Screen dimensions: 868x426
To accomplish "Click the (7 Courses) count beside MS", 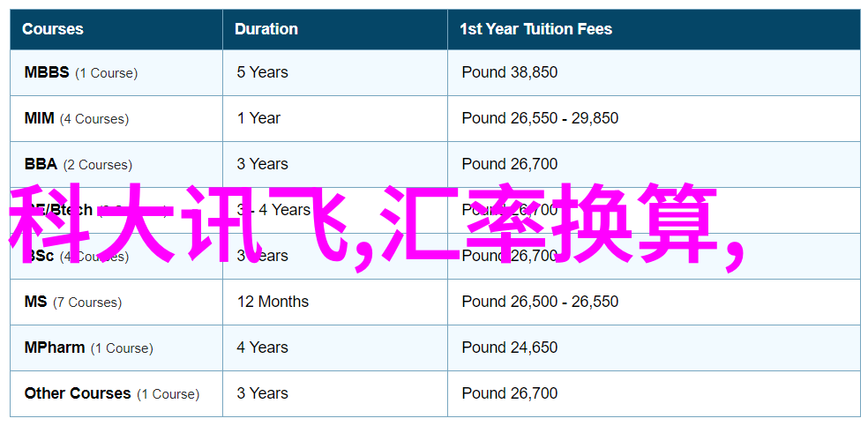I will (x=87, y=303).
